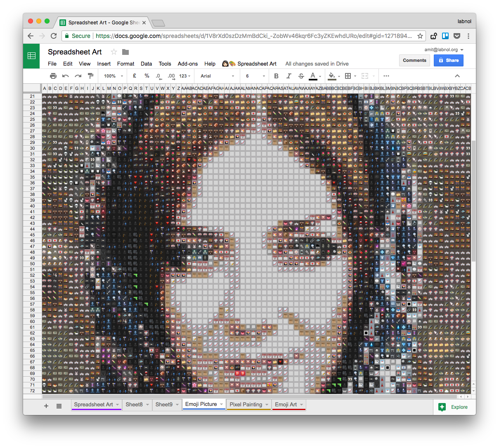Open the Arial font dropdown
Image resolution: width=499 pixels, height=448 pixels.
coord(217,76)
